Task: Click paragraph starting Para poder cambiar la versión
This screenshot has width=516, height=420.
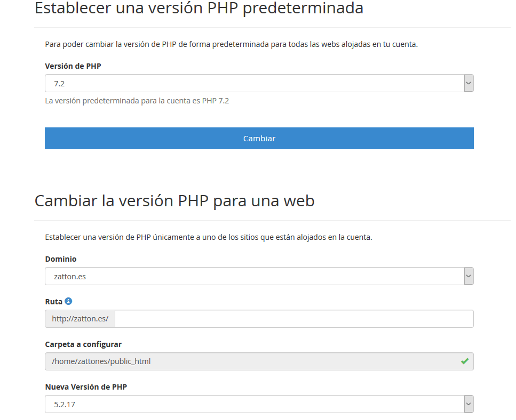Action: pos(232,44)
